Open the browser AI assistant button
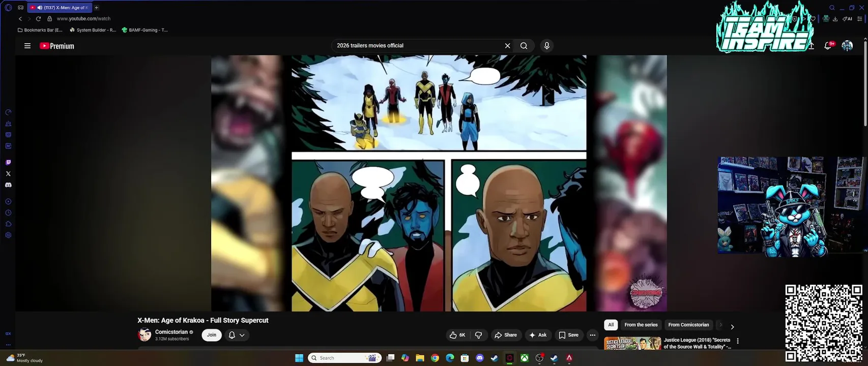The image size is (868, 366). (x=847, y=19)
